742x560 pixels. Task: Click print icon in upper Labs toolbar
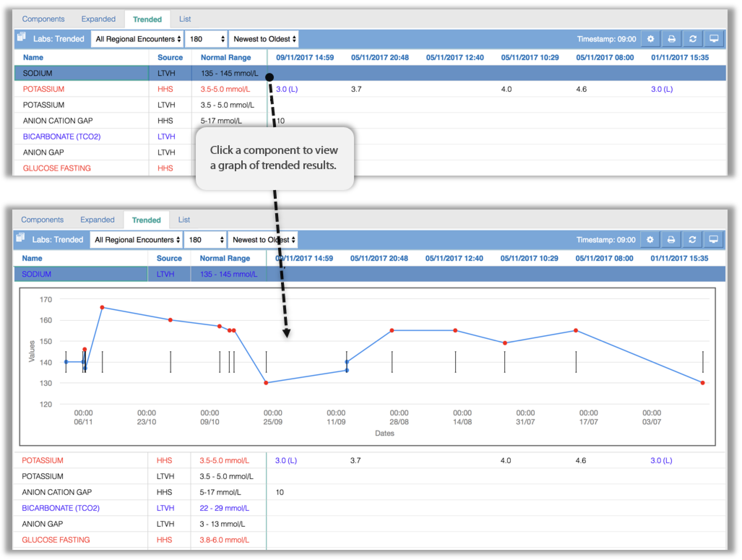[672, 39]
